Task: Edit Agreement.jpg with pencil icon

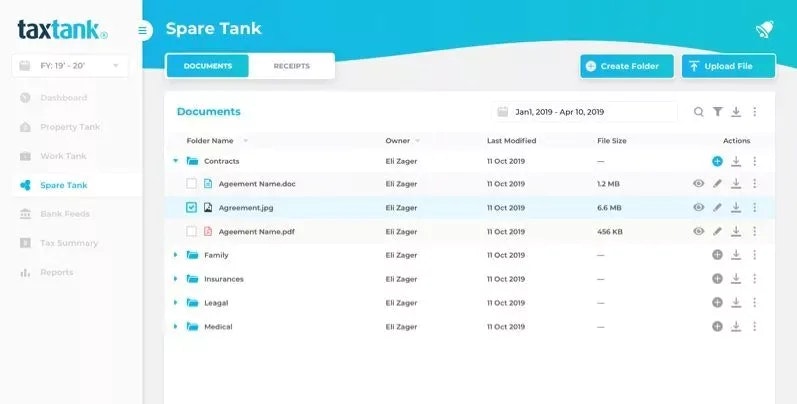Action: pyautogui.click(x=717, y=207)
